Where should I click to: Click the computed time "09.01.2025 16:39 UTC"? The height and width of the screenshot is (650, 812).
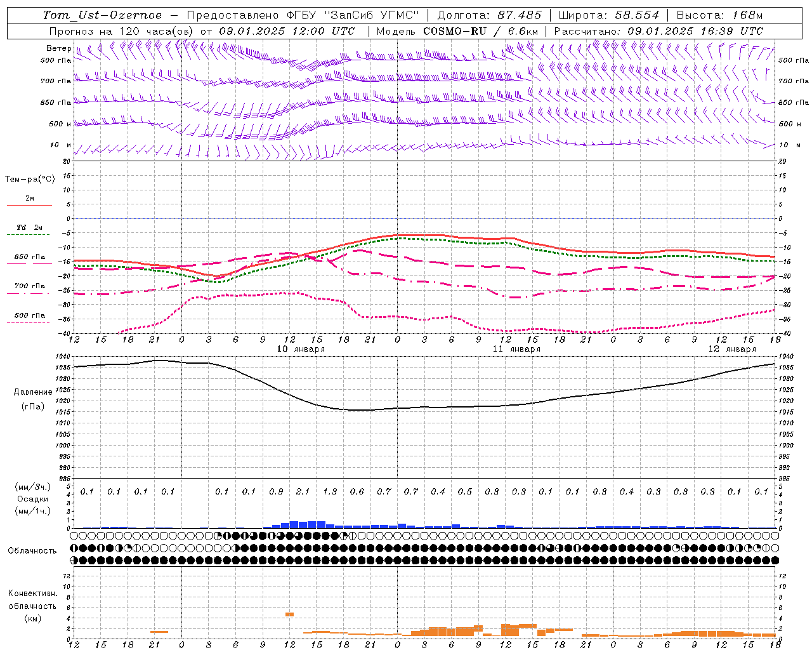(x=695, y=31)
